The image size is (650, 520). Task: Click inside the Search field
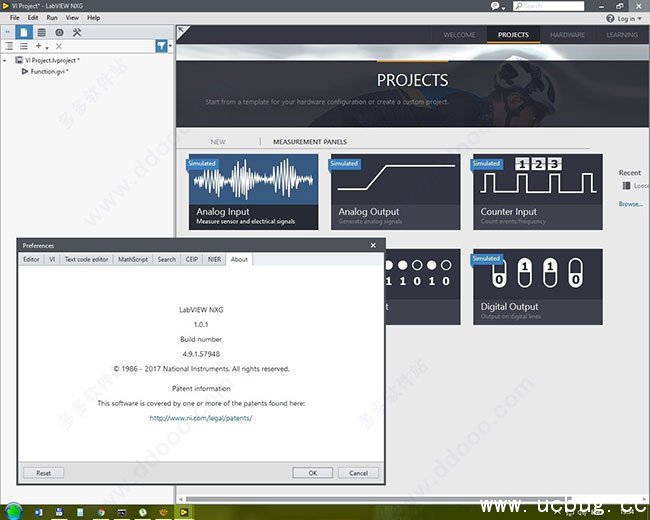pyautogui.click(x=546, y=6)
